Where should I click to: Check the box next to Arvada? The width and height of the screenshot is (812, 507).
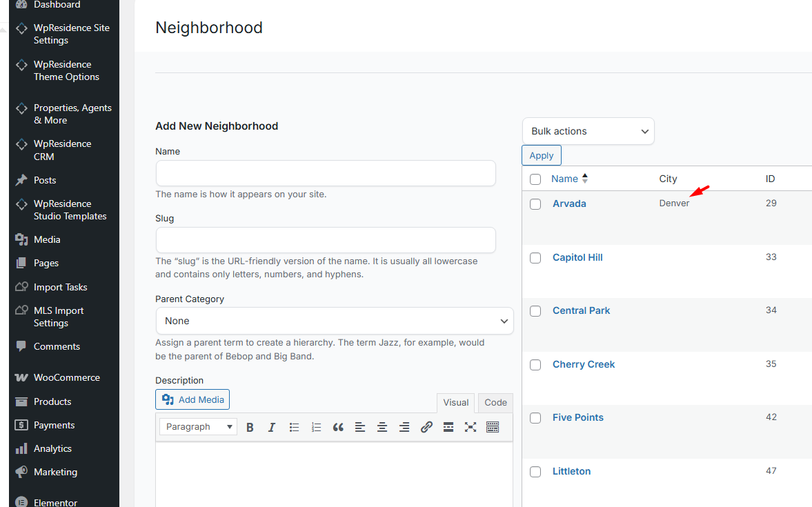535,204
